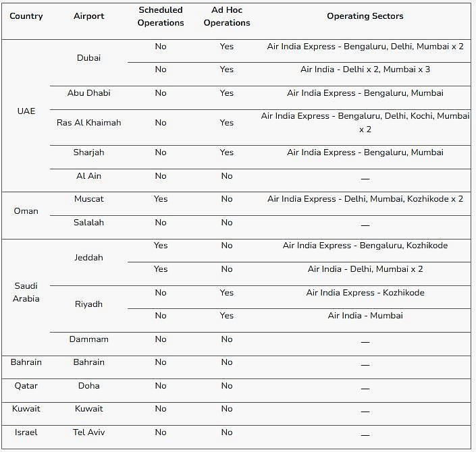
Task: Select the Saudi Arabia country cell
Action: click(26, 292)
